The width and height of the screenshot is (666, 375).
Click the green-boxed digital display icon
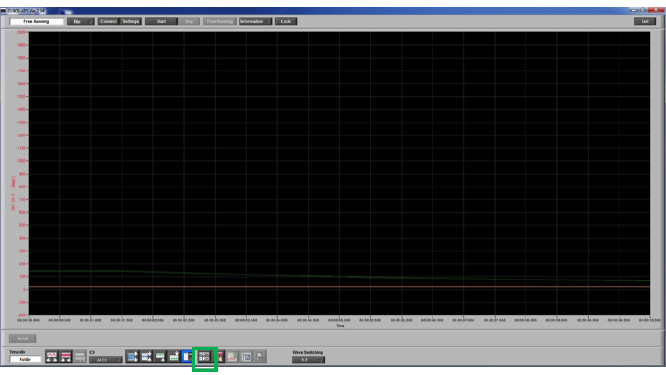[x=204, y=357]
